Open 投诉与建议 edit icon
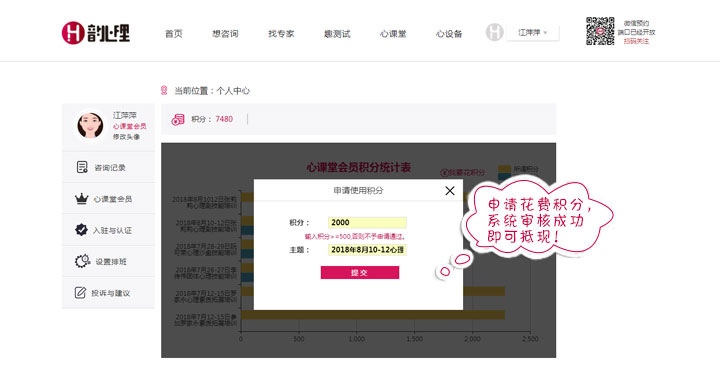The height and width of the screenshot is (370, 720). (80, 292)
